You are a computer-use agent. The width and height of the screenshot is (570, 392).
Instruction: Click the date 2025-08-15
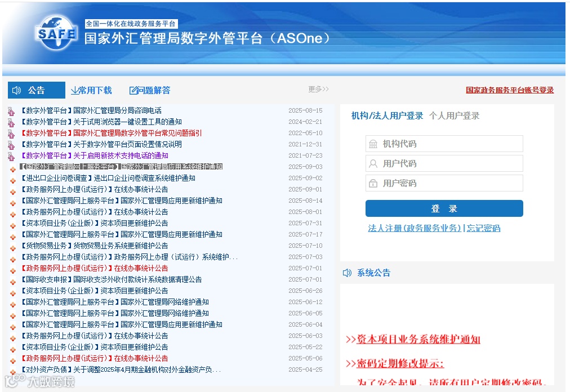click(305, 110)
